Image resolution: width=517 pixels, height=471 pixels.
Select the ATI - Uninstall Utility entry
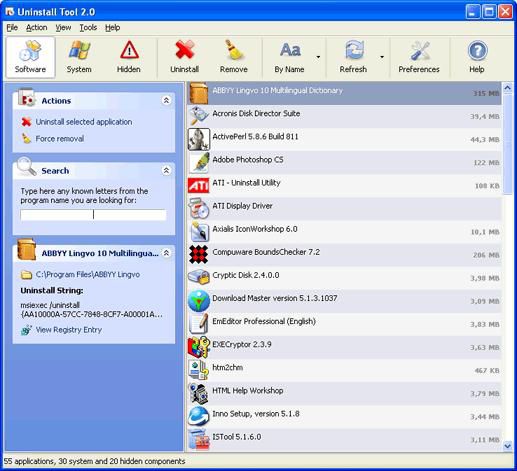(344, 185)
